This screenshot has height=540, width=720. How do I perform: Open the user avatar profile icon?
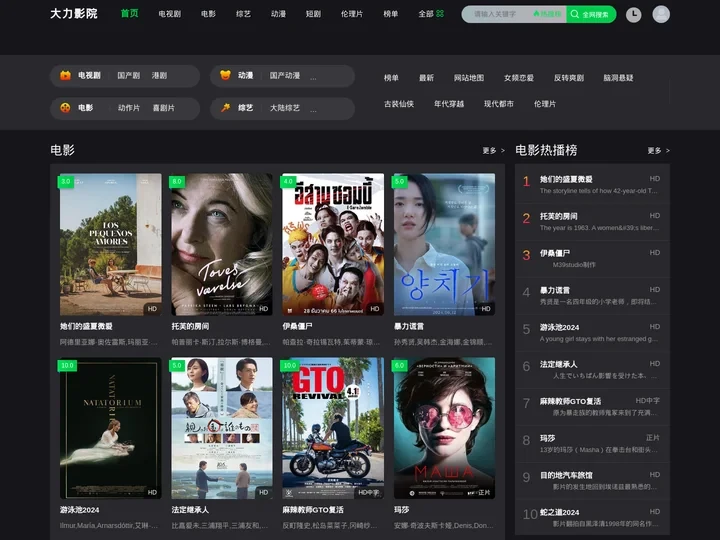[661, 14]
